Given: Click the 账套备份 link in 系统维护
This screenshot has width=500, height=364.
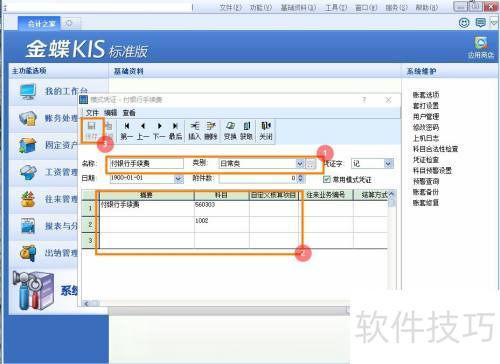Looking at the screenshot, I should click(x=426, y=192).
